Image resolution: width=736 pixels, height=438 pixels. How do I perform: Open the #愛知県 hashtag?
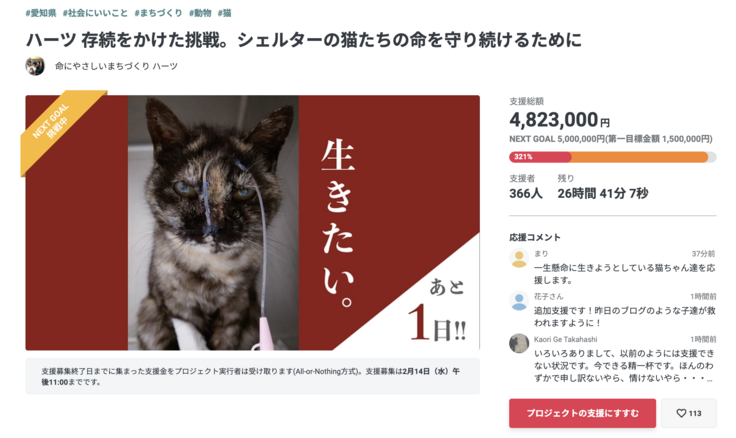tap(40, 13)
